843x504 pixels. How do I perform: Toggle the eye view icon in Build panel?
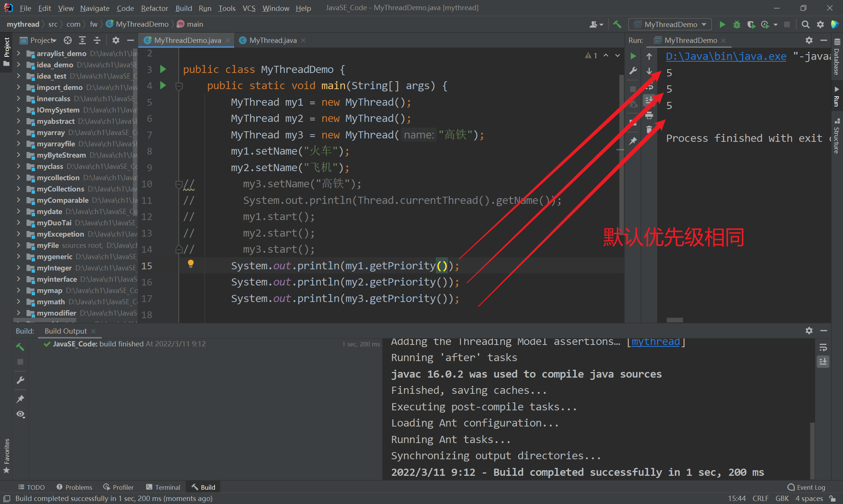click(20, 414)
